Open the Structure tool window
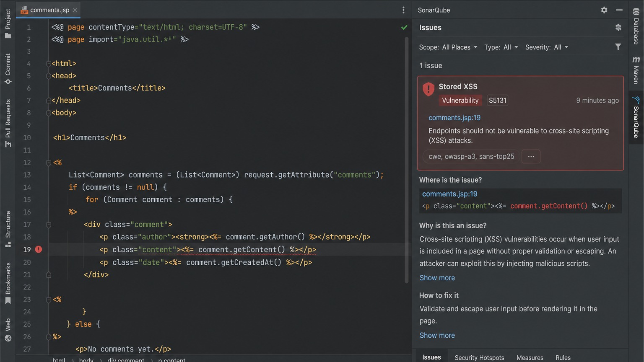Viewport: 644px width, 362px height. pyautogui.click(x=8, y=229)
